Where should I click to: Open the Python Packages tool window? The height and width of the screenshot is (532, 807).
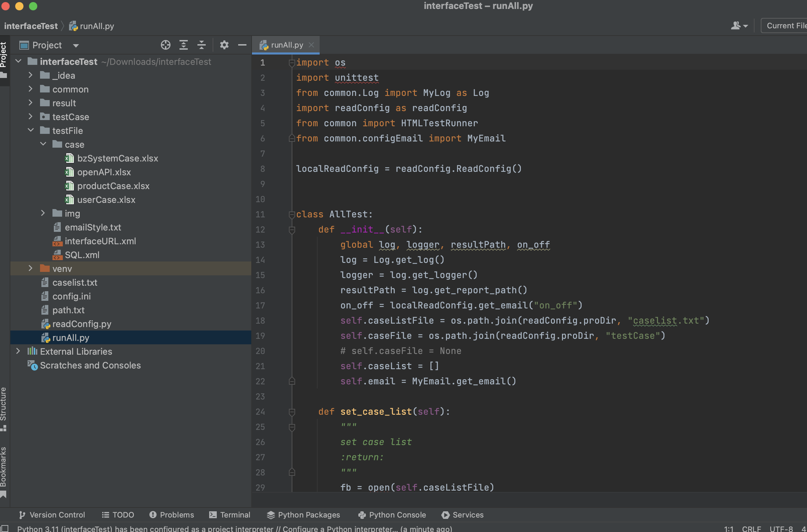tap(303, 515)
